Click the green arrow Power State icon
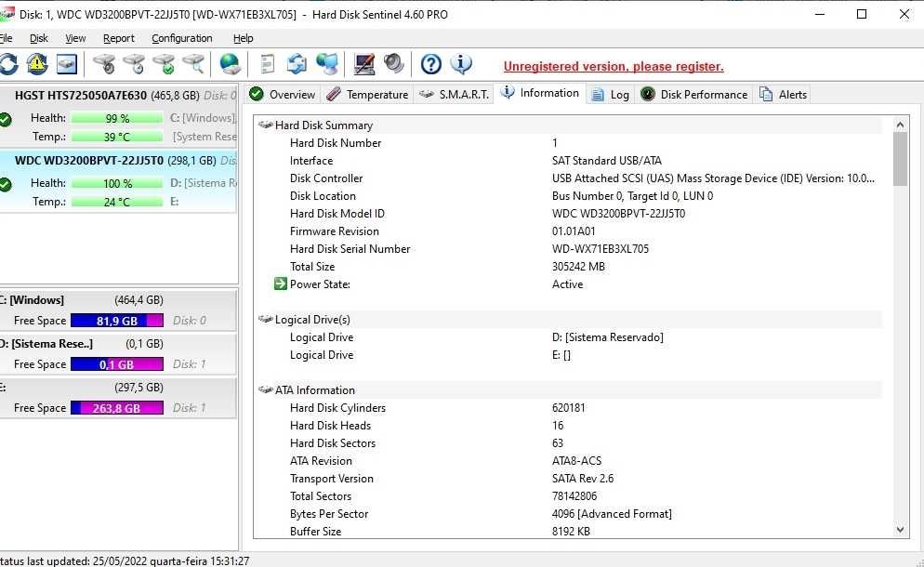 [280, 284]
